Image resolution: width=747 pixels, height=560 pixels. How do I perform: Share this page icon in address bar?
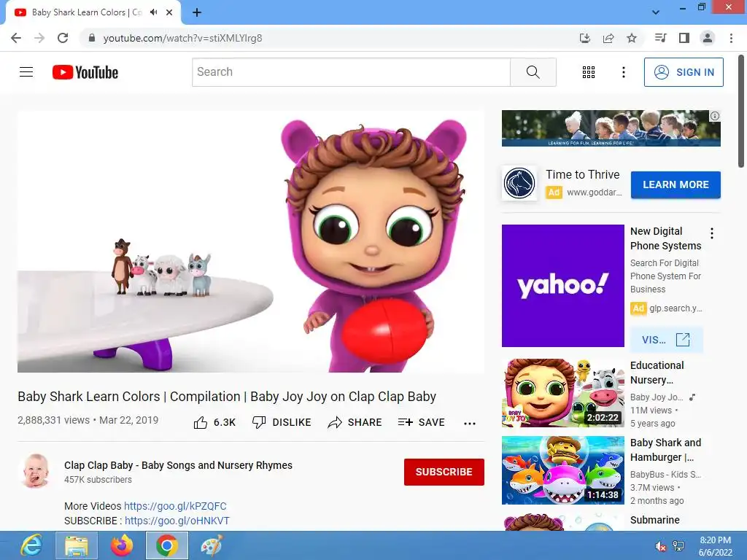click(x=608, y=38)
